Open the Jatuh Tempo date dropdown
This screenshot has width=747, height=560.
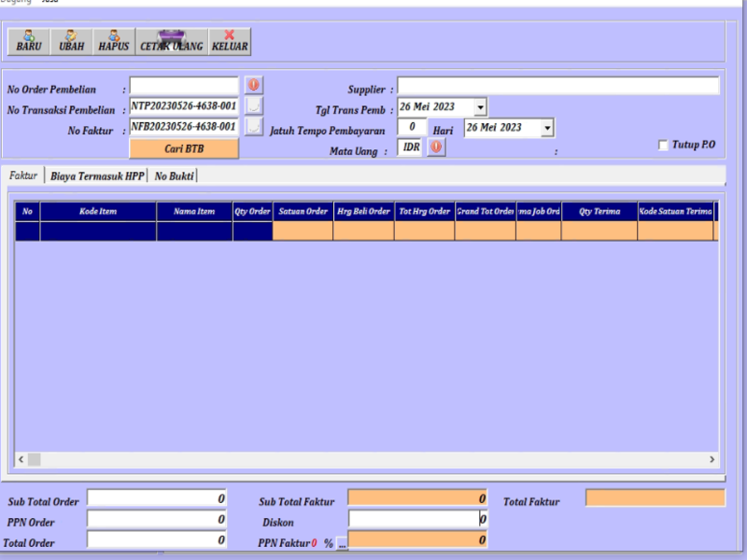(547, 128)
